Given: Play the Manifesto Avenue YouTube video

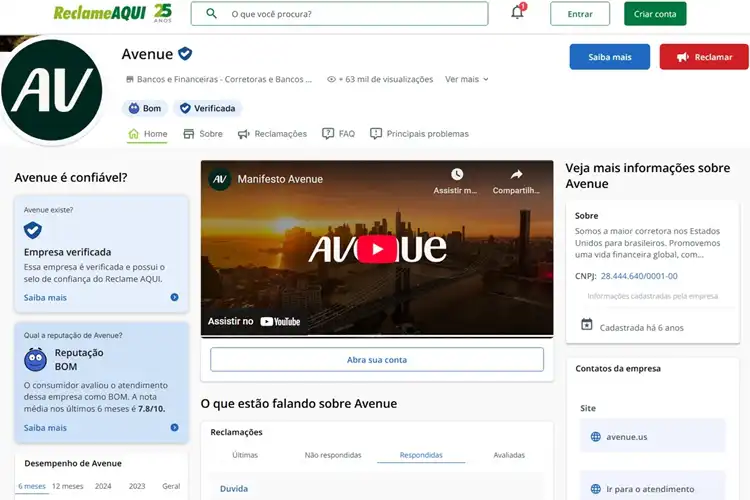Looking at the screenshot, I should [377, 249].
